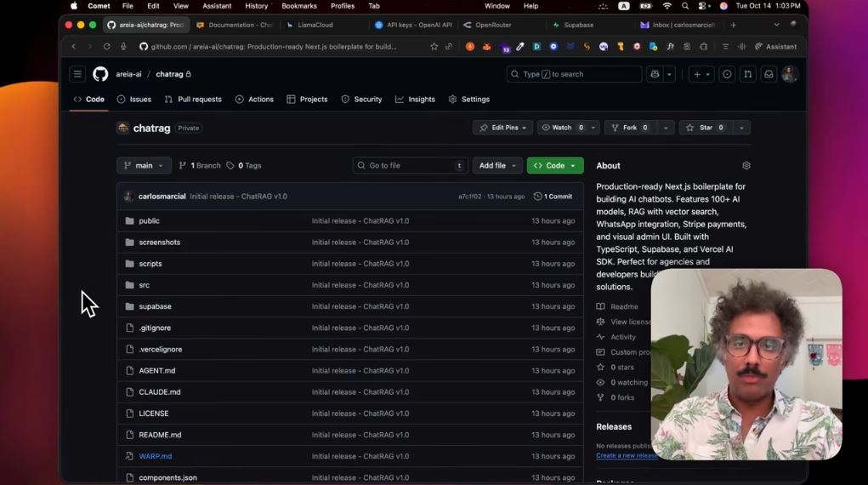Image resolution: width=868 pixels, height=485 pixels.
Task: Open the macOS Spotlight search icon
Action: (685, 6)
